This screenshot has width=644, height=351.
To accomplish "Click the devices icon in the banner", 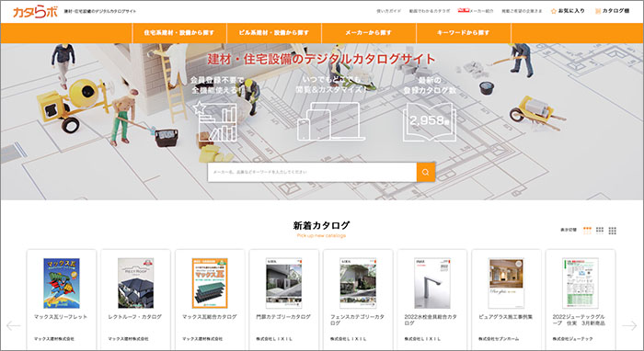I will [331, 122].
